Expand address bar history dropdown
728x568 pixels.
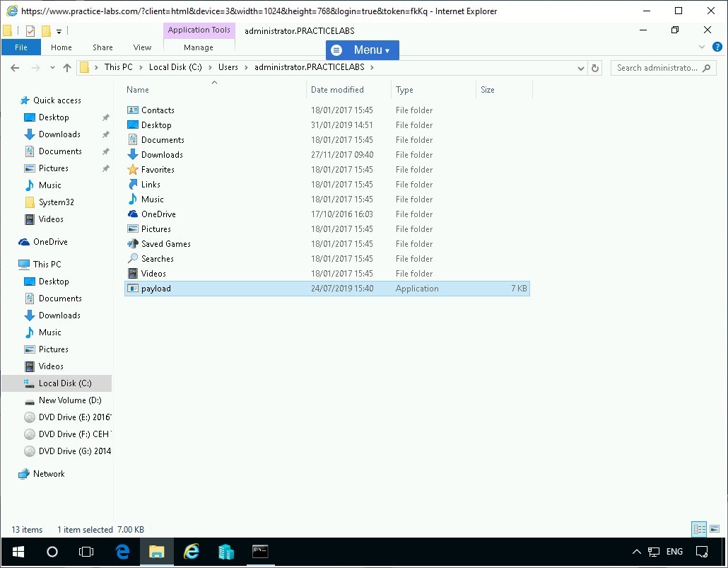click(581, 68)
